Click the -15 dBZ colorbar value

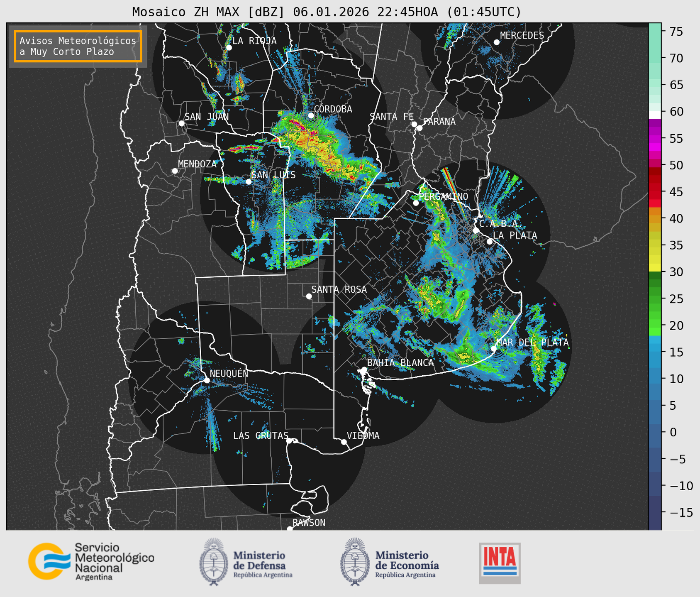coord(681,512)
